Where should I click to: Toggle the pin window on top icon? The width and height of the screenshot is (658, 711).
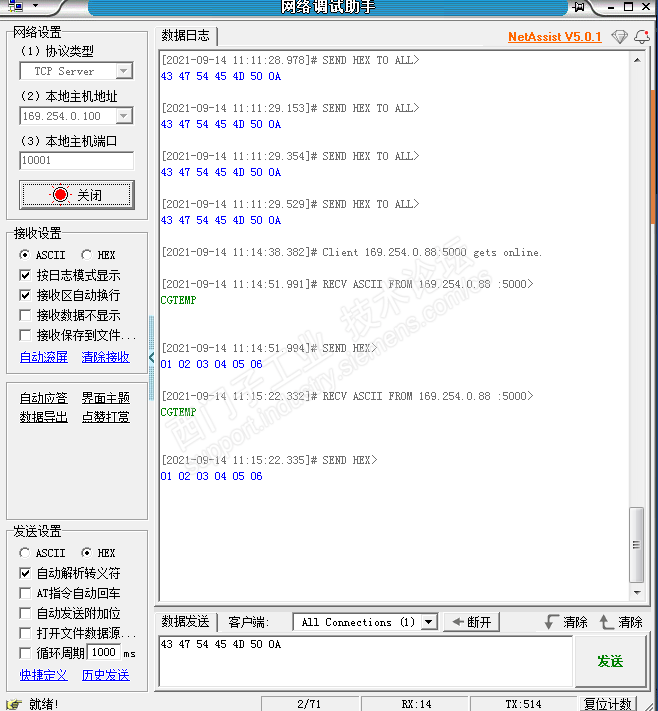point(579,6)
